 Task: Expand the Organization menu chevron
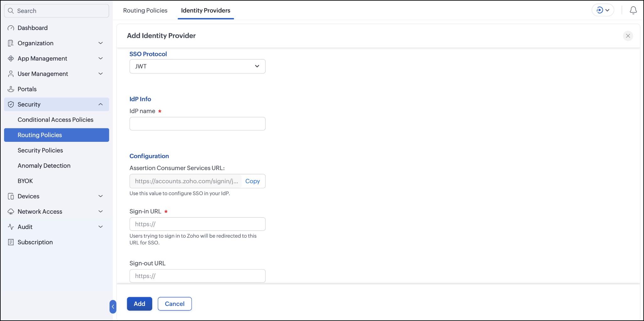[100, 43]
